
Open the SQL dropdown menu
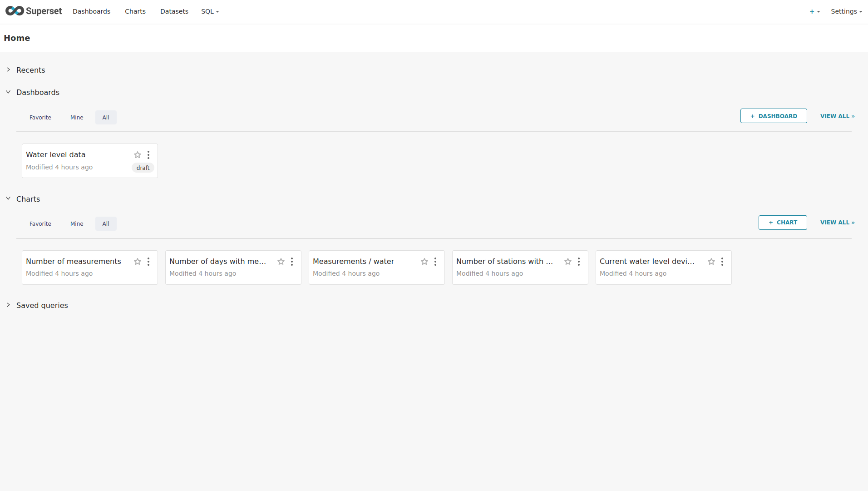[x=210, y=11]
